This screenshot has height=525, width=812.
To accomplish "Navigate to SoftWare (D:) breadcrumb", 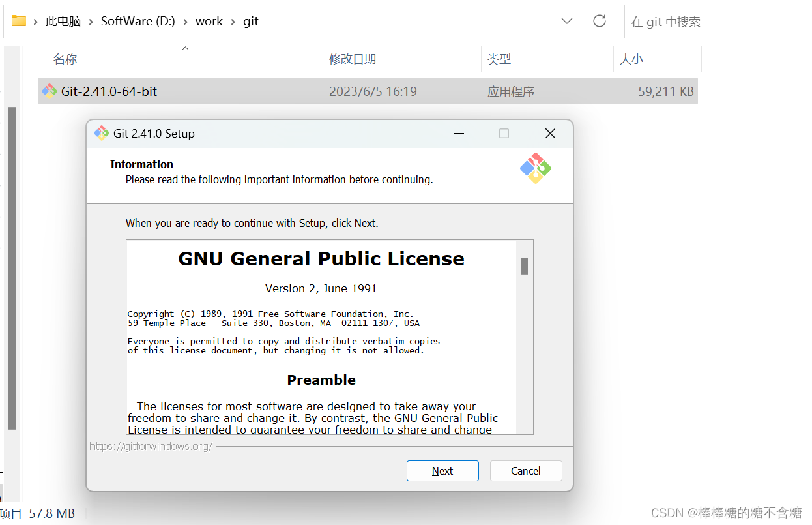I will [x=138, y=22].
